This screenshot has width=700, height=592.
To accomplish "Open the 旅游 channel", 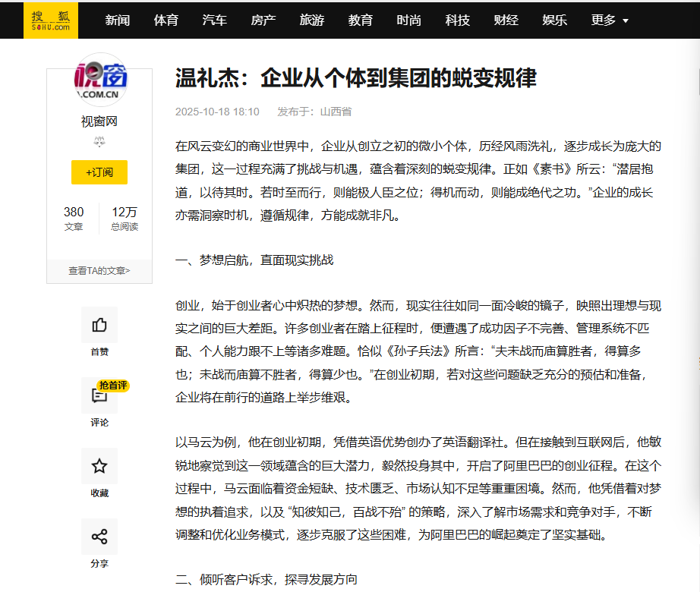I will (x=312, y=20).
